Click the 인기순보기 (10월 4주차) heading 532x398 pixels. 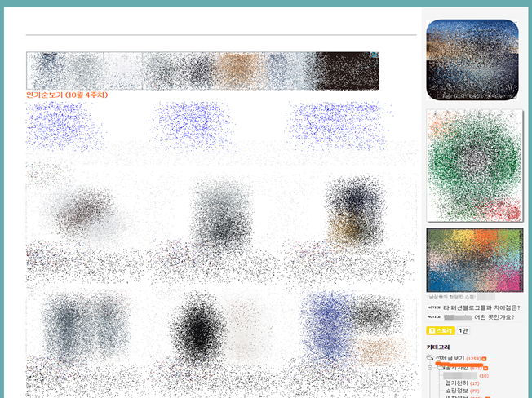67,95
